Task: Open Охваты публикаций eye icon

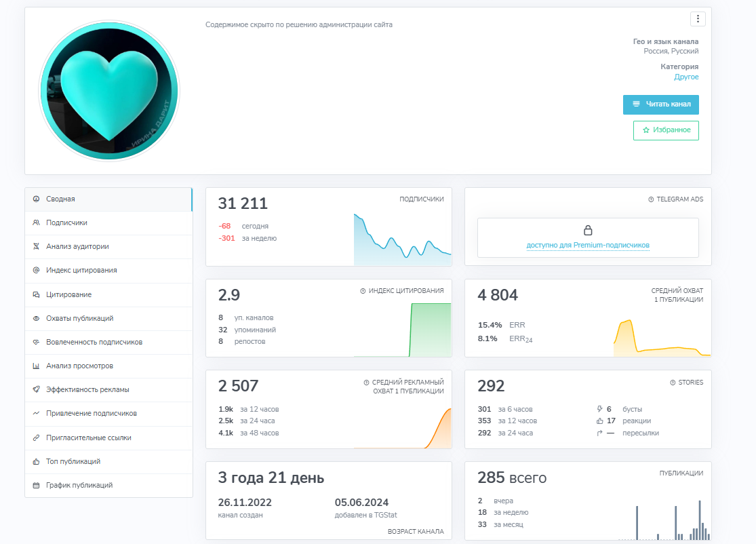Action: coord(36,319)
